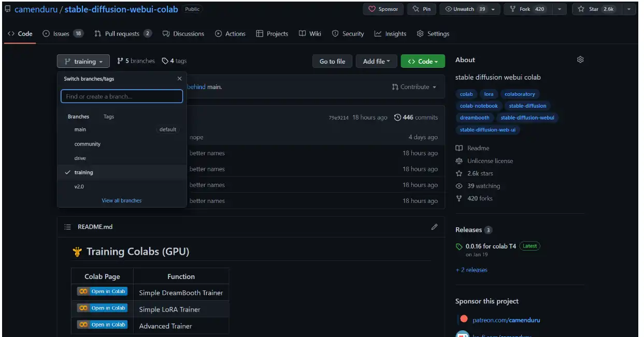Open the Unlicense license link

click(484, 161)
